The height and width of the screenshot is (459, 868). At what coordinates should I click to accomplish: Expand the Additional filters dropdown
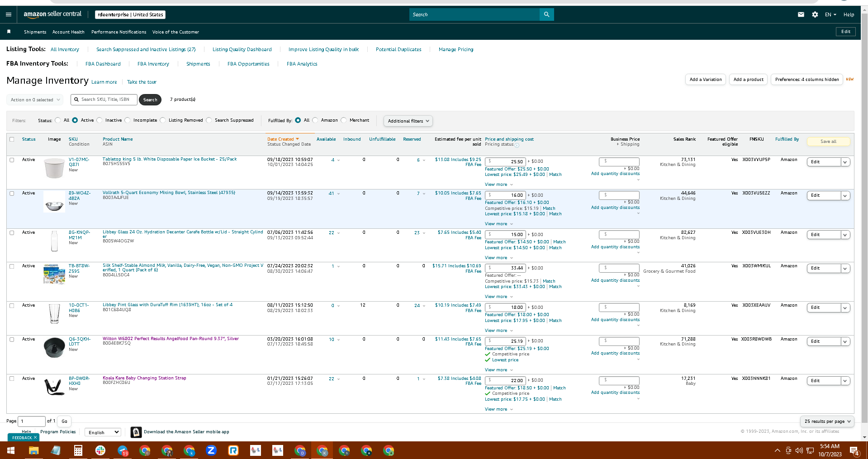coord(408,121)
